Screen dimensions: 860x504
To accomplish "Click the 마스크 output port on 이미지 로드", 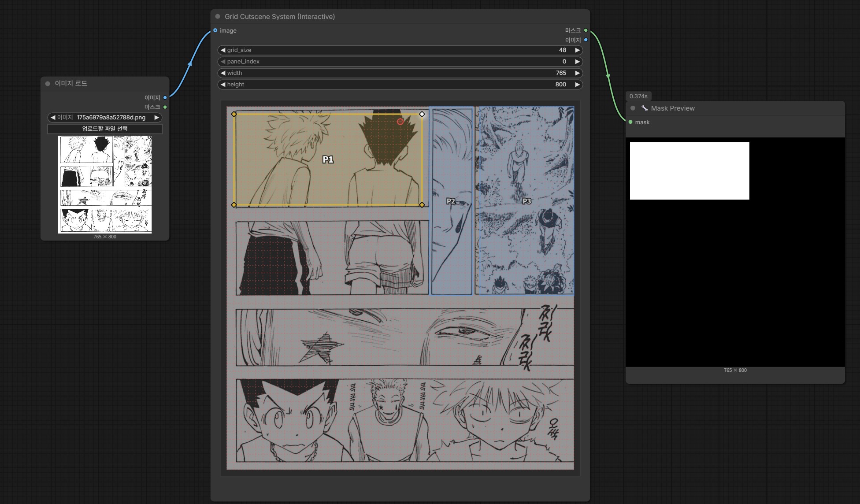I will (x=165, y=107).
